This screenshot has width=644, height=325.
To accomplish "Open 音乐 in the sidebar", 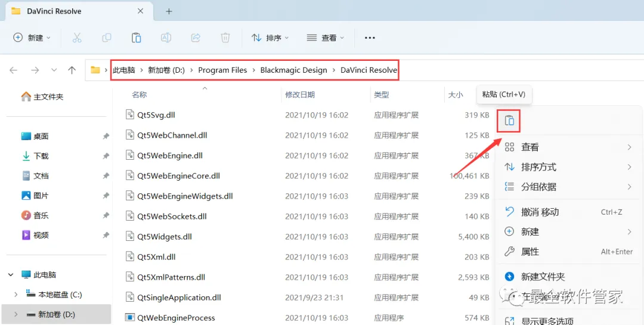I will coord(35,215).
